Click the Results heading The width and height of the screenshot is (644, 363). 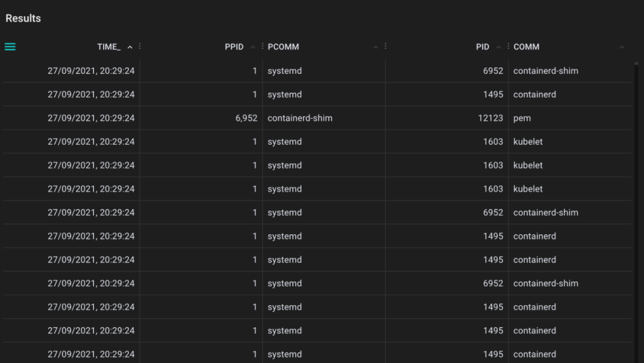pos(23,18)
